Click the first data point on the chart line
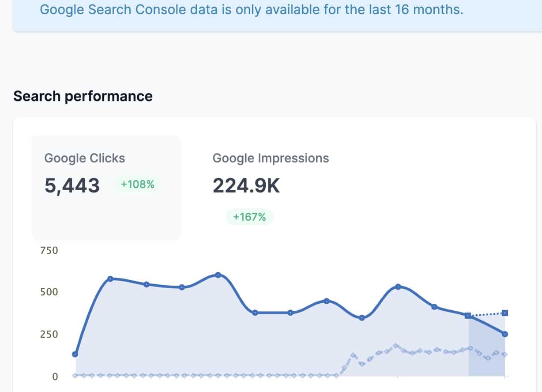Image resolution: width=542 pixels, height=392 pixels. point(75,354)
